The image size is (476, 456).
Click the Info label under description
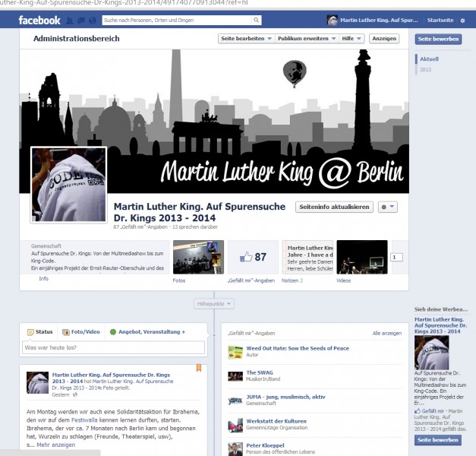click(x=43, y=278)
